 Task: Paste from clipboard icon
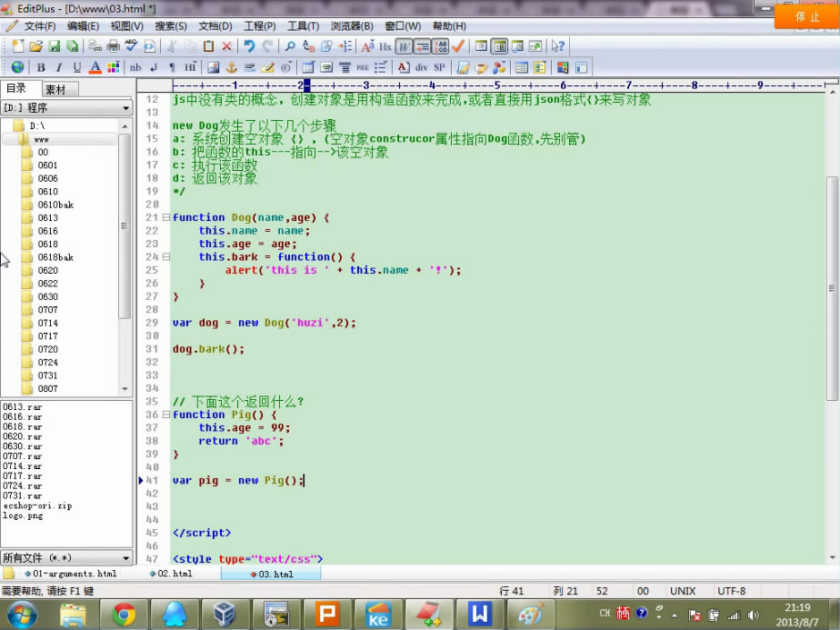tap(208, 46)
